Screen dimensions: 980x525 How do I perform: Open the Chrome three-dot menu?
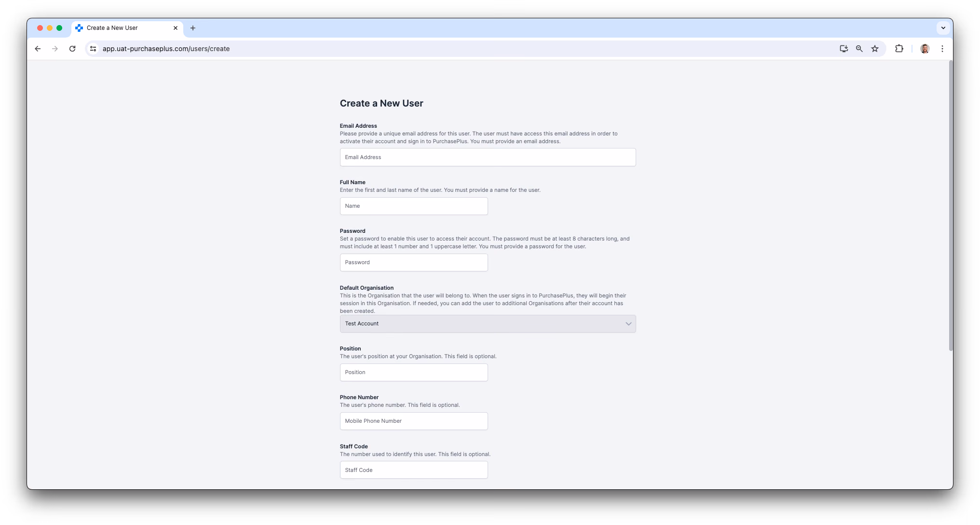pyautogui.click(x=942, y=49)
